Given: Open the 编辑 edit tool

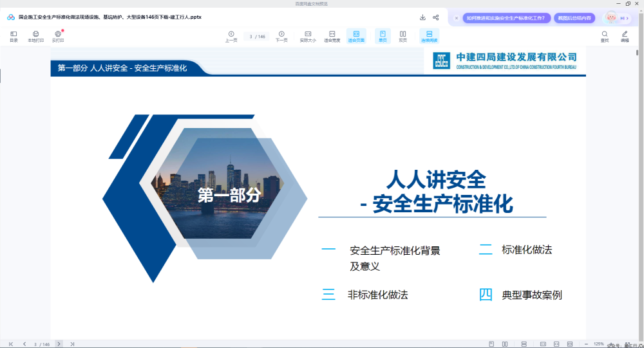Looking at the screenshot, I should tap(625, 36).
